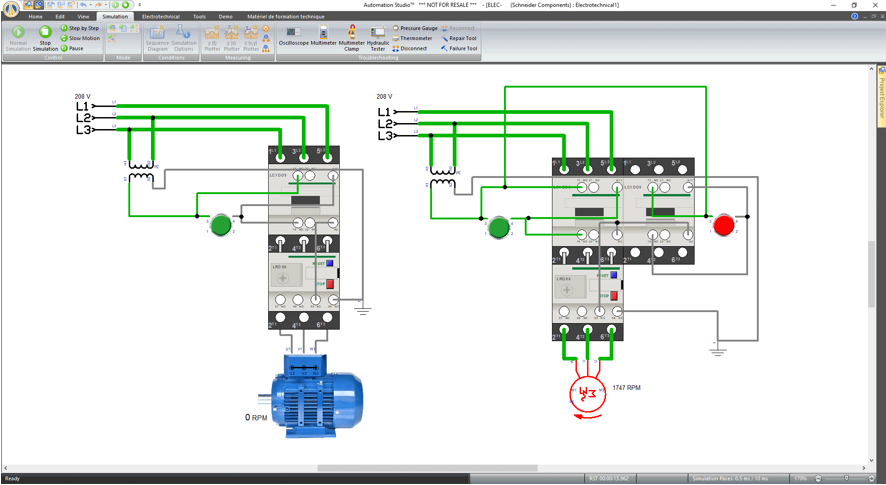Click the horizontal scrollbar below the canvas
The height and width of the screenshot is (485, 886).
tap(427, 468)
